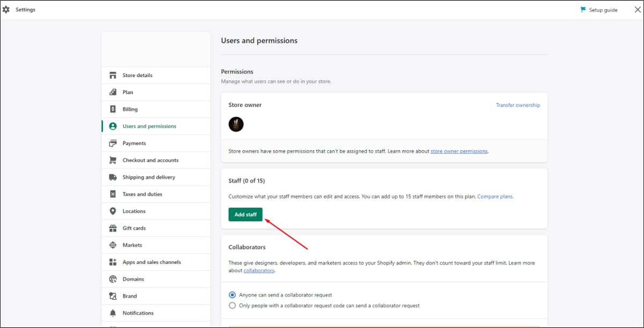Image resolution: width=644 pixels, height=328 pixels.
Task: Click the Store owner heading
Action: click(245, 105)
